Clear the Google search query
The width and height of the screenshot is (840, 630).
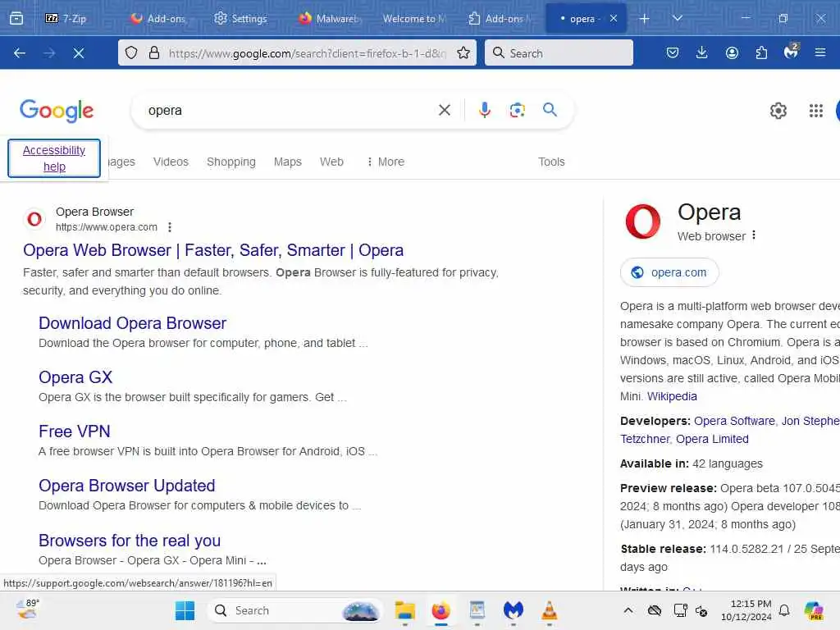(444, 111)
